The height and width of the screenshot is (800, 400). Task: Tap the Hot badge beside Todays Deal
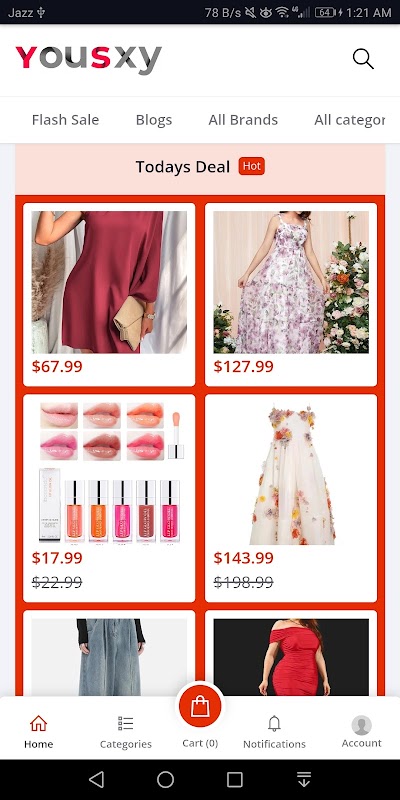[x=252, y=166]
